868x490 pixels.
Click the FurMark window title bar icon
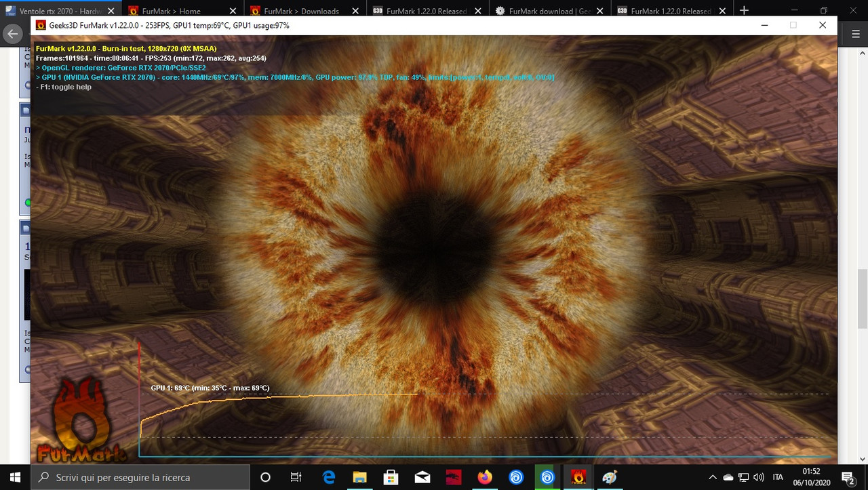click(x=40, y=25)
